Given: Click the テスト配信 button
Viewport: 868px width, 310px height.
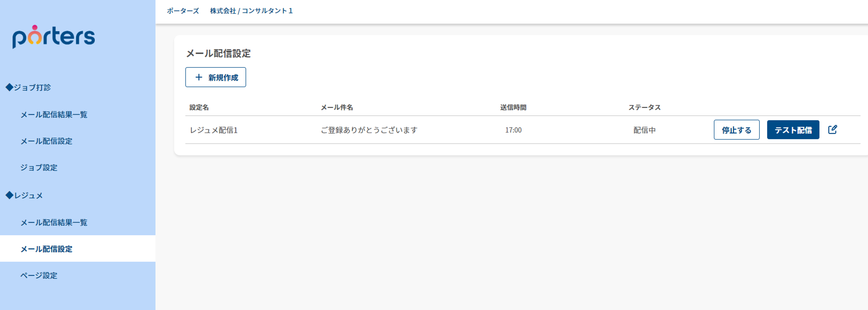Looking at the screenshot, I should [x=793, y=130].
